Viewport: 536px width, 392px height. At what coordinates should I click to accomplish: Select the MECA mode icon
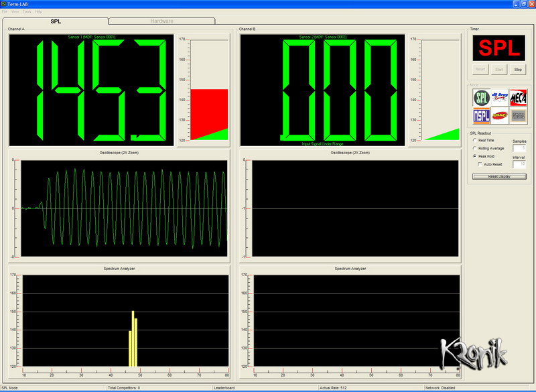tap(518, 98)
